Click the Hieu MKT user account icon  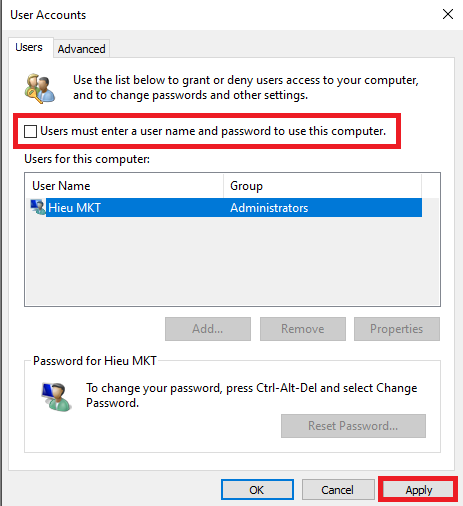point(38,207)
